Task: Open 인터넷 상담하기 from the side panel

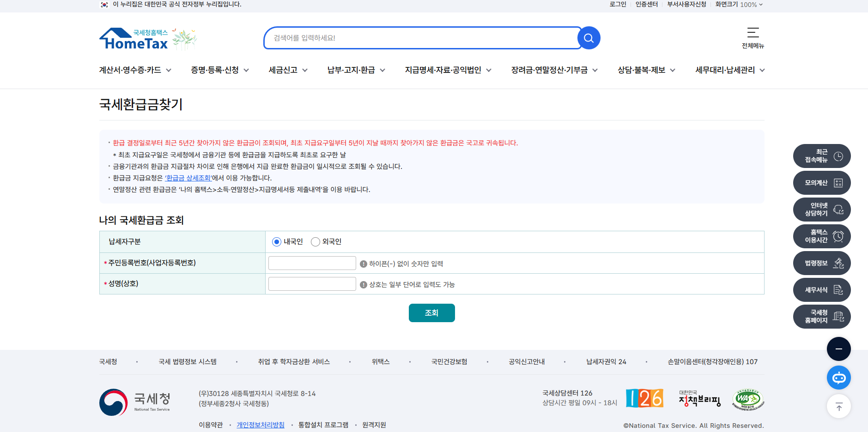Action: point(821,209)
